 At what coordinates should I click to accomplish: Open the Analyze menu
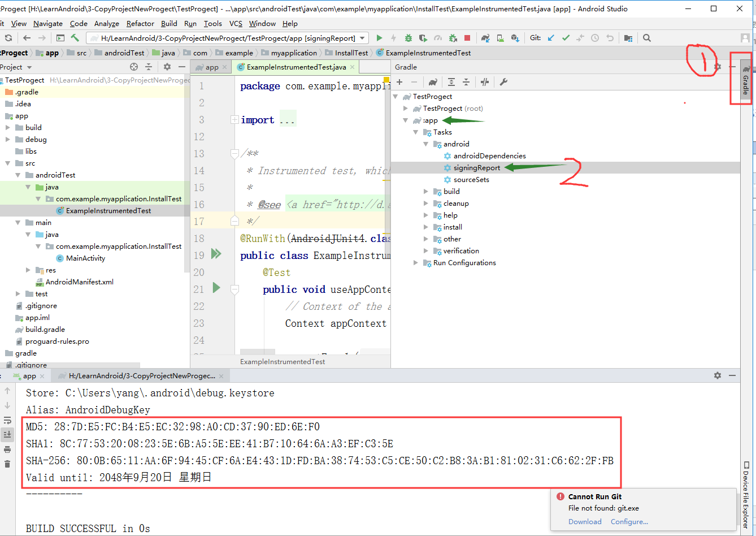107,23
